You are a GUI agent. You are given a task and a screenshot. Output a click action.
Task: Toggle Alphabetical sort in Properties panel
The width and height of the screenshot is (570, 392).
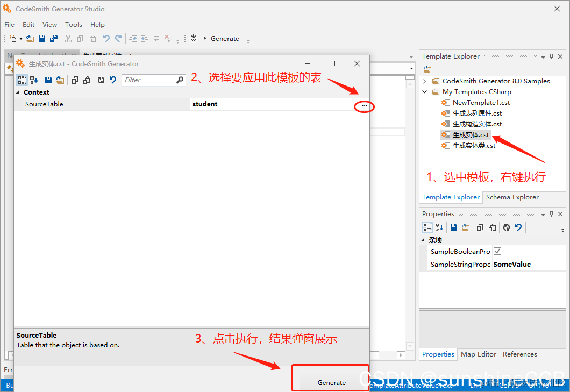coord(439,227)
